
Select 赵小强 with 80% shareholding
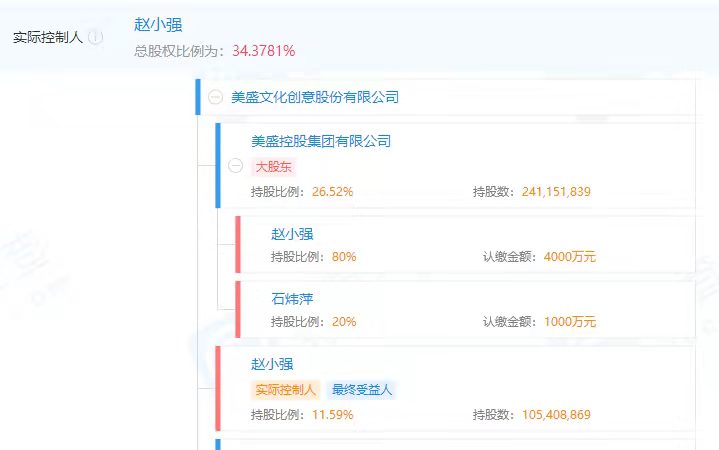[x=292, y=234]
